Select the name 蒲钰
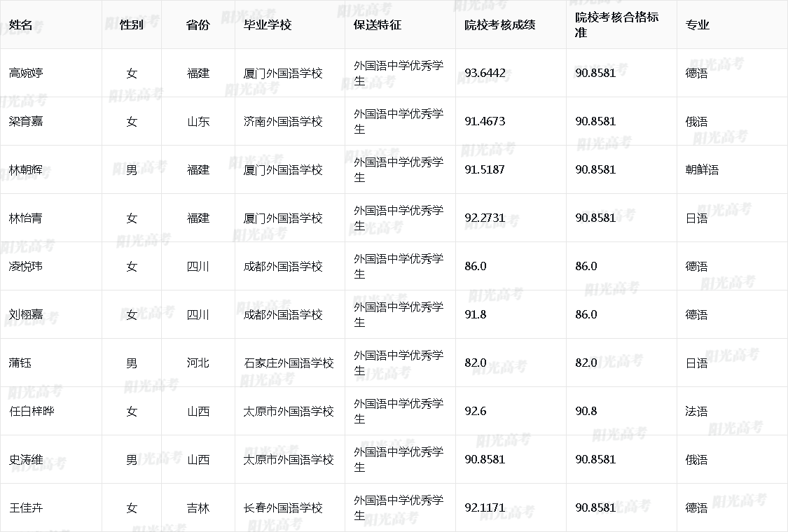The height and width of the screenshot is (532, 788). coord(20,363)
